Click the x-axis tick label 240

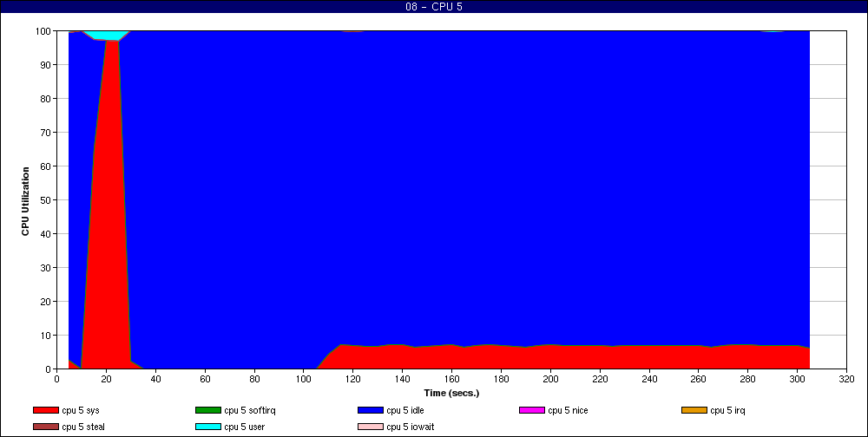pyautogui.click(x=649, y=379)
